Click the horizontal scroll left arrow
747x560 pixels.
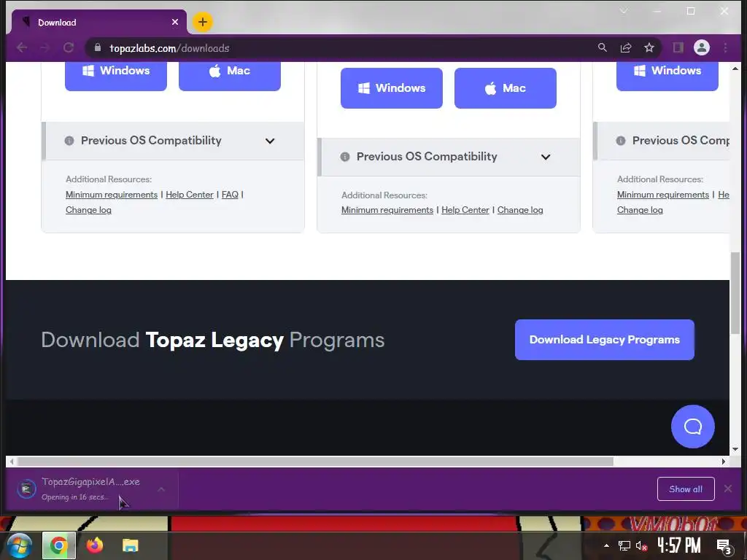tap(12, 462)
